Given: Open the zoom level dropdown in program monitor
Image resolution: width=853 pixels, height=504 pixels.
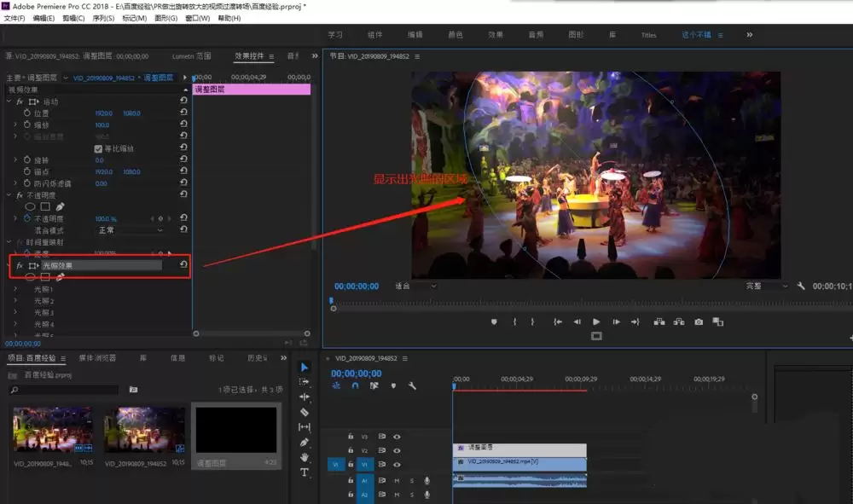Looking at the screenshot, I should (415, 286).
